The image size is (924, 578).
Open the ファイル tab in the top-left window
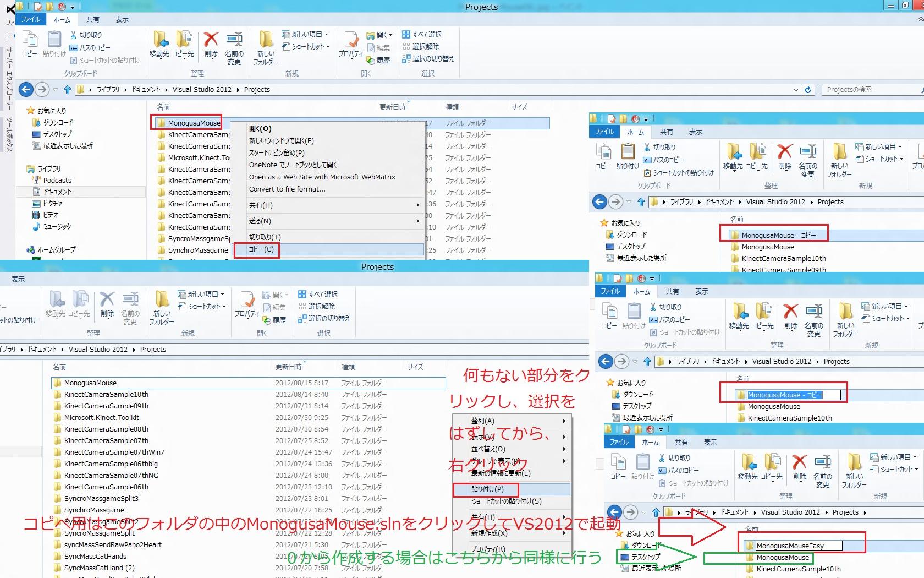[31, 19]
